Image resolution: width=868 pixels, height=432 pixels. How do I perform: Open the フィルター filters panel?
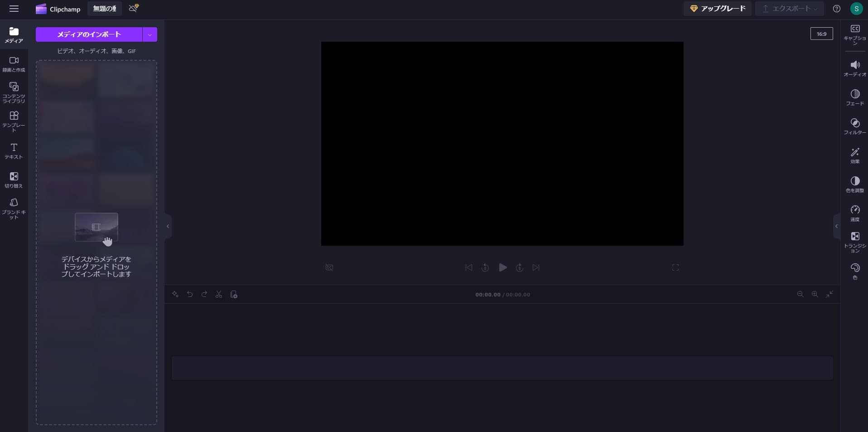pyautogui.click(x=855, y=126)
